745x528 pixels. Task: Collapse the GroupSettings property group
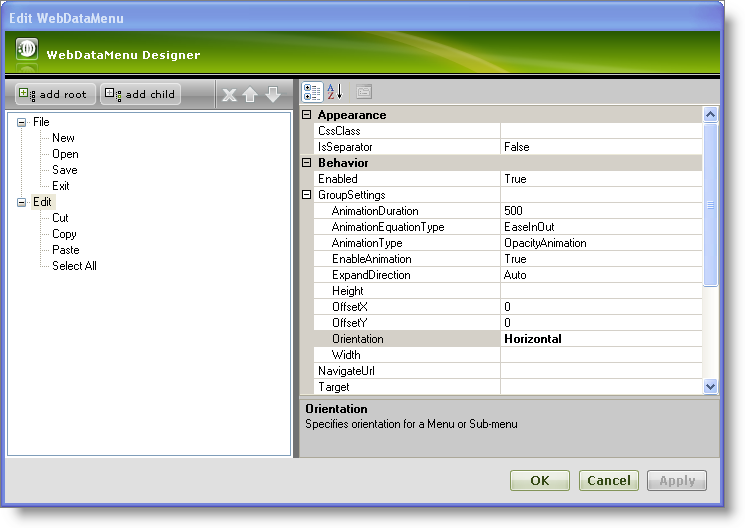[x=307, y=195]
